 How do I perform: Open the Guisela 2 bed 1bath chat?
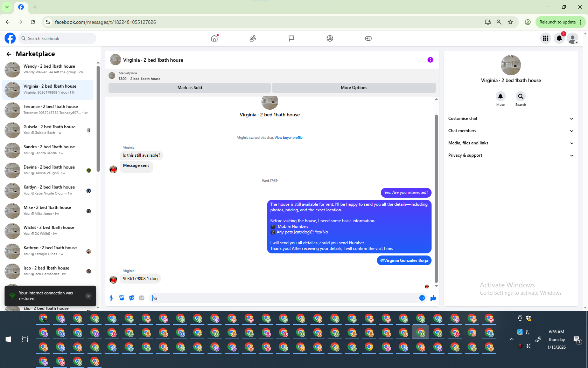tap(48, 130)
